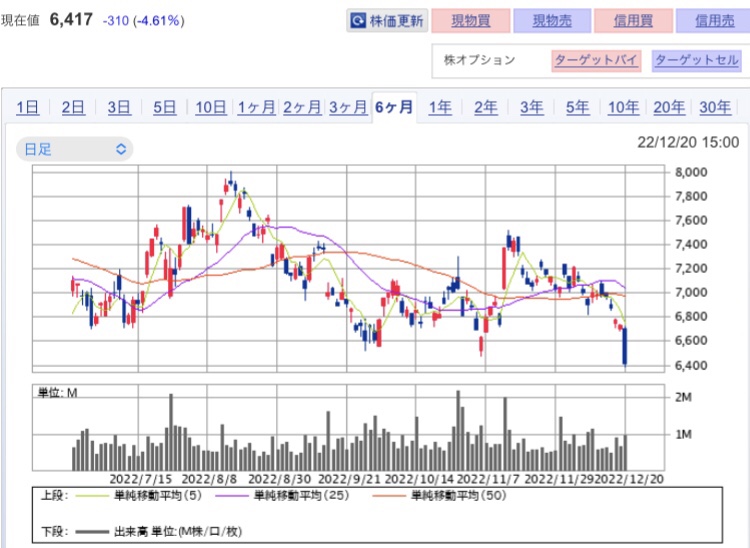Screen dimensions: 750x548
Task: Click the 株価更新 refresh icon
Action: coord(357,21)
